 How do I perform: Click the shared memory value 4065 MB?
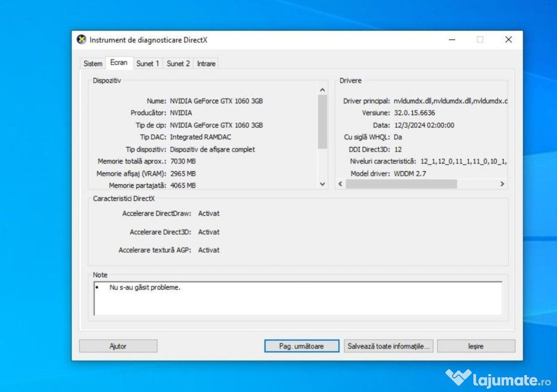click(183, 185)
